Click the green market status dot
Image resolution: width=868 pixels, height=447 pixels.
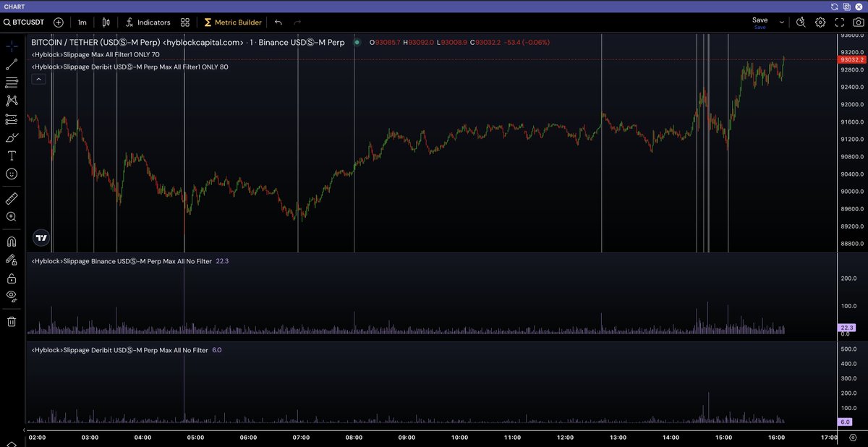tap(357, 42)
